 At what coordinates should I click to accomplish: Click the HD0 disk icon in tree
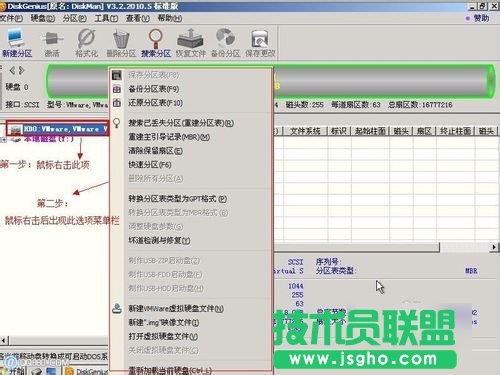[15, 129]
